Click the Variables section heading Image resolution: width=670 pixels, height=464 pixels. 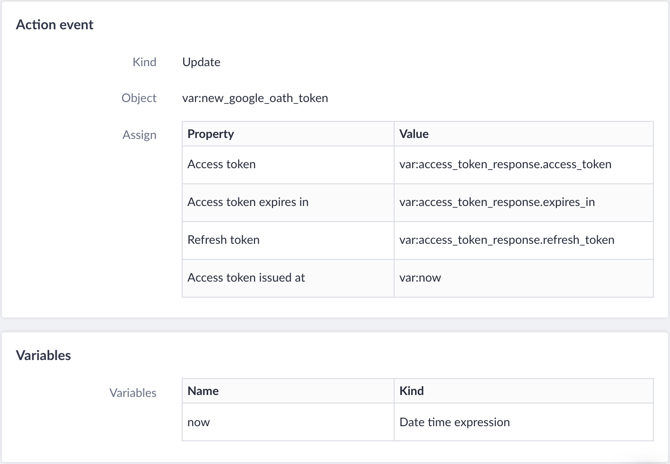pyautogui.click(x=43, y=355)
